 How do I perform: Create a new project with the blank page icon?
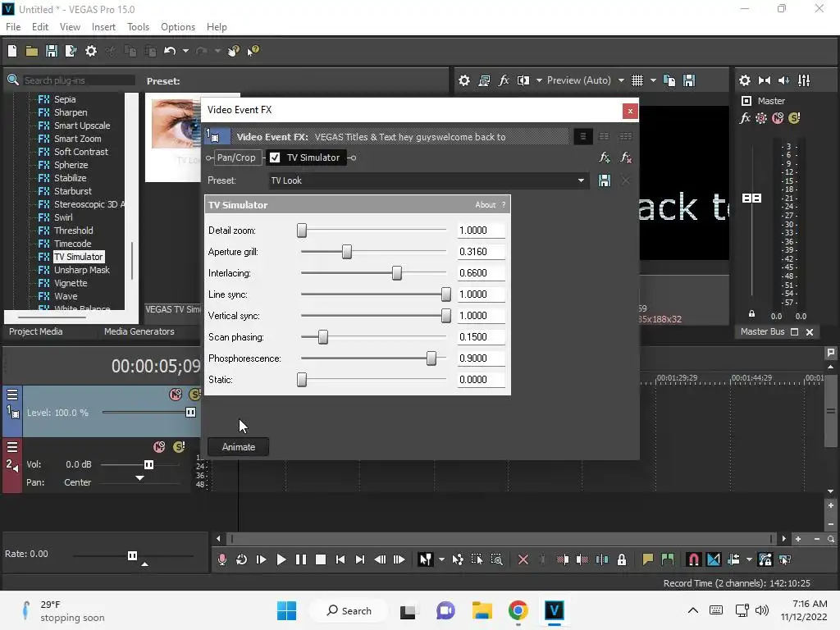(x=12, y=51)
